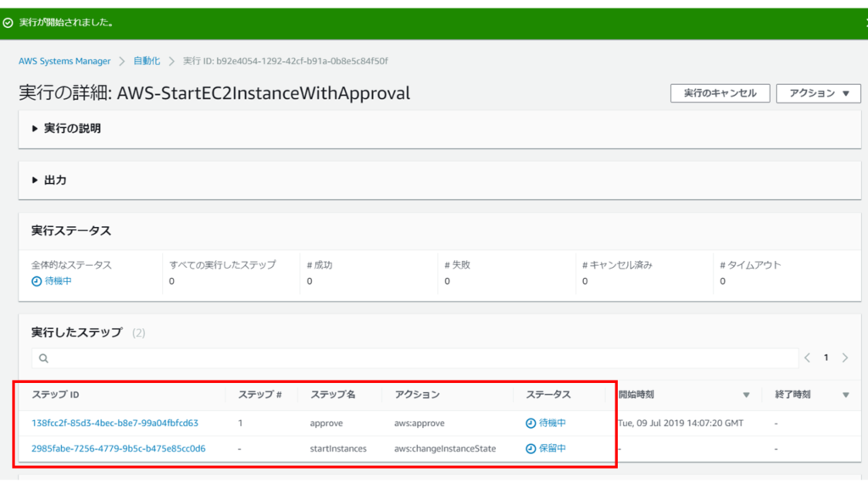Click the clock icon in approve step status

(531, 423)
